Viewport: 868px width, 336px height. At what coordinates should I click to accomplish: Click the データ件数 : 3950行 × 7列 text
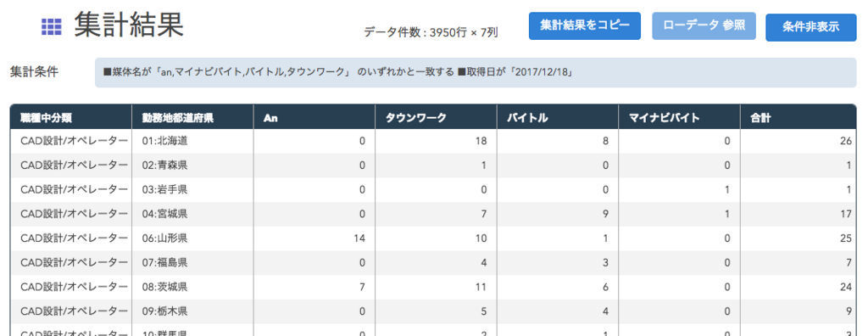pyautogui.click(x=431, y=32)
